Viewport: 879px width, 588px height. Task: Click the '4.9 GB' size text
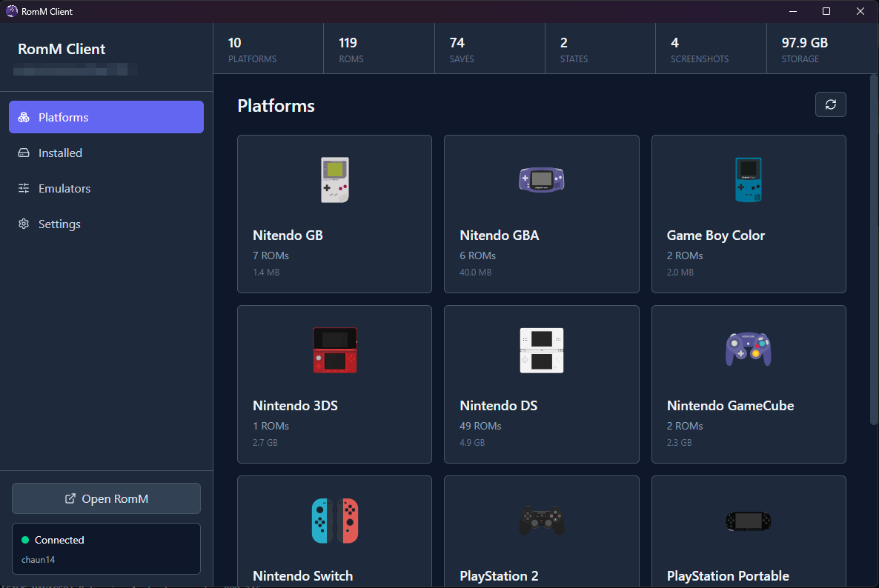(472, 442)
